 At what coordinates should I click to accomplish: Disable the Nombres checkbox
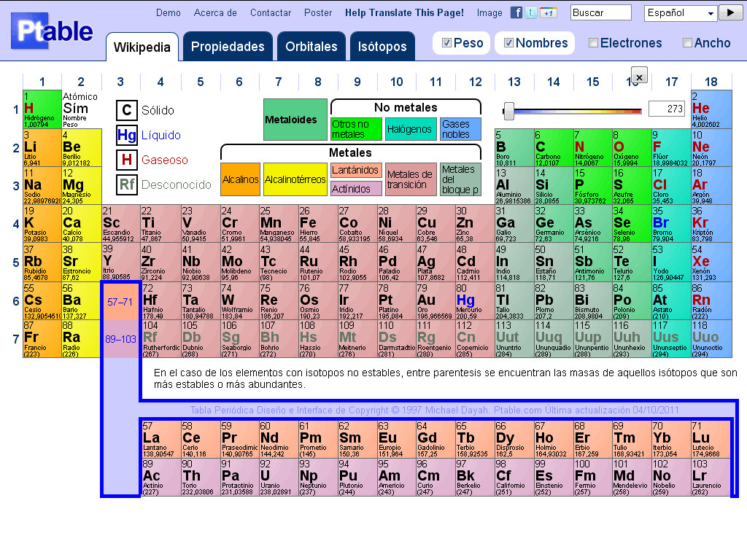(511, 43)
